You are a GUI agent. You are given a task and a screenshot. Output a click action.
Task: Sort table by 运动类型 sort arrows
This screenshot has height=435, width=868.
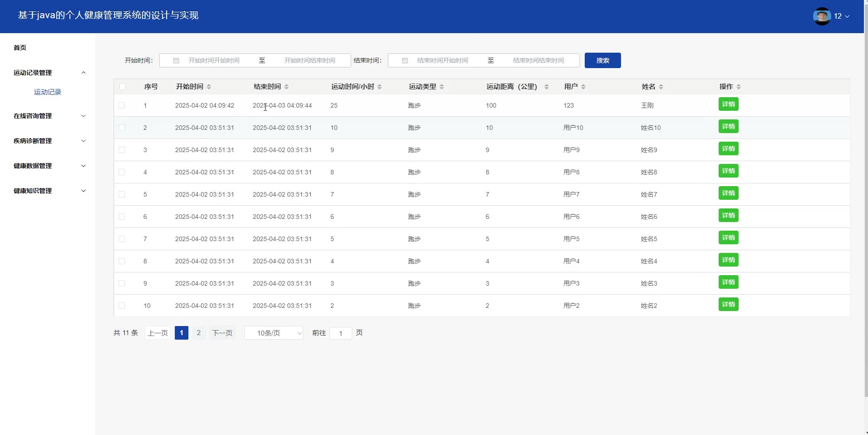click(442, 87)
